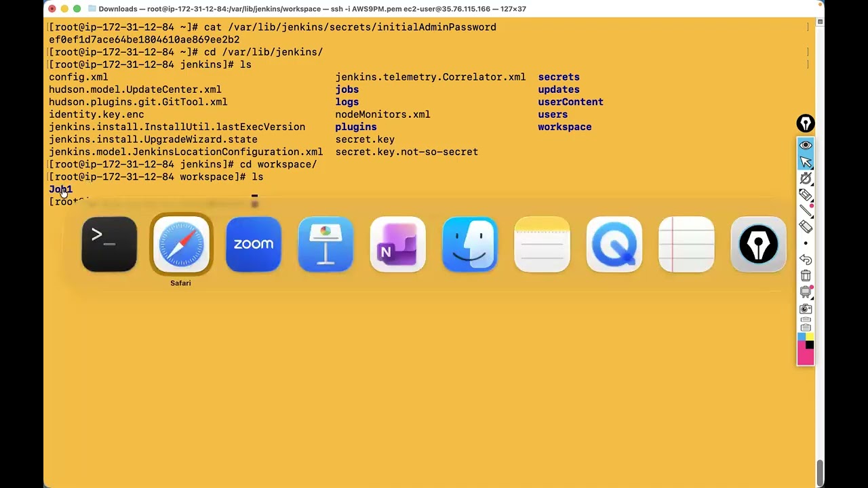Click the 'config.xml' file name
This screenshot has width=868, height=488.
(x=79, y=77)
